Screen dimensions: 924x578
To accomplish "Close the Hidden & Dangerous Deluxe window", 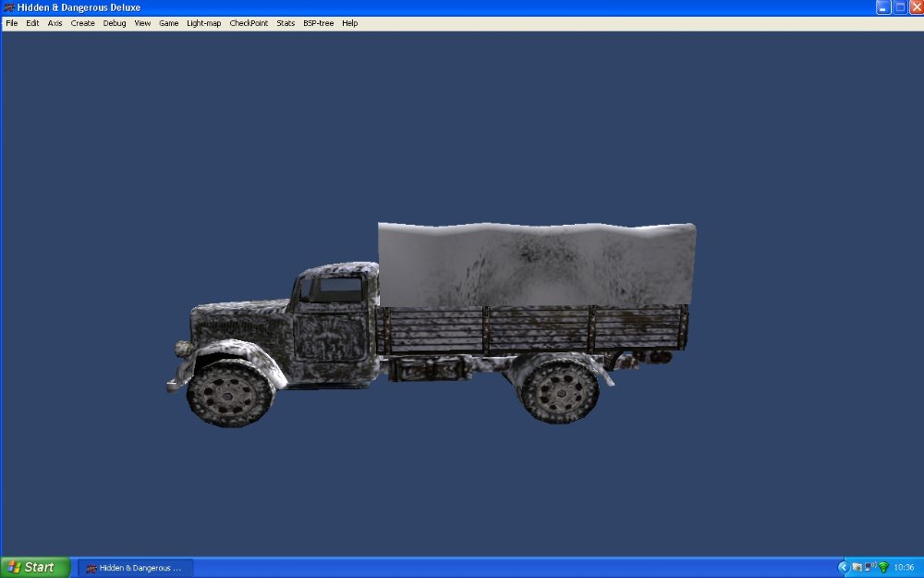I will click(x=917, y=7).
